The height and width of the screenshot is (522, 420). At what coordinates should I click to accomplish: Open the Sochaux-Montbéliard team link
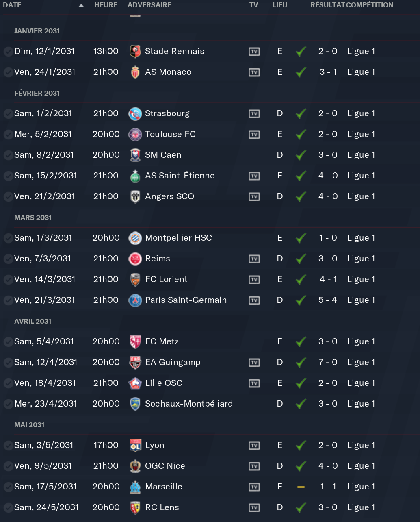(x=189, y=404)
